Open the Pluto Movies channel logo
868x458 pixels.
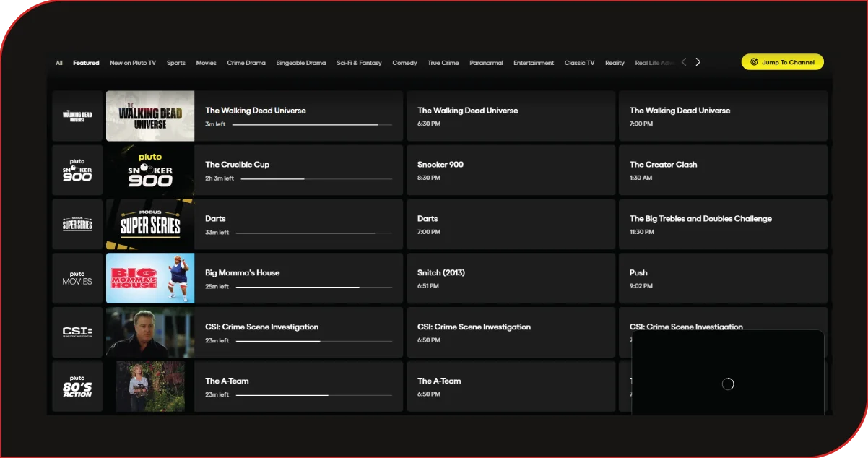coord(77,278)
